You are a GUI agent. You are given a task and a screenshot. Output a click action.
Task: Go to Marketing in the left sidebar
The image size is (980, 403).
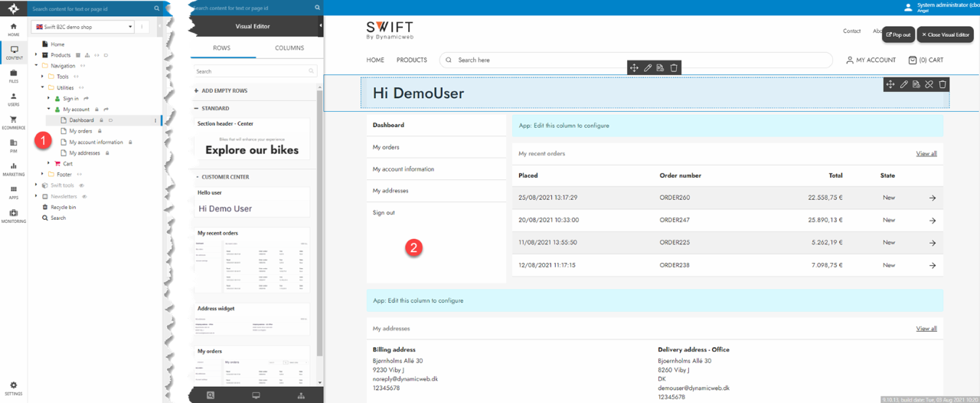[13, 168]
